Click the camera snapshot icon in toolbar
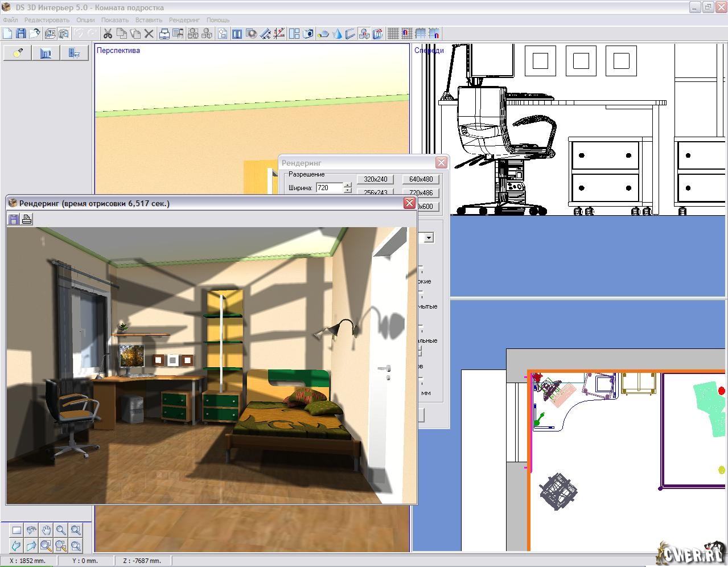Image resolution: width=728 pixels, height=567 pixels. 308,34
